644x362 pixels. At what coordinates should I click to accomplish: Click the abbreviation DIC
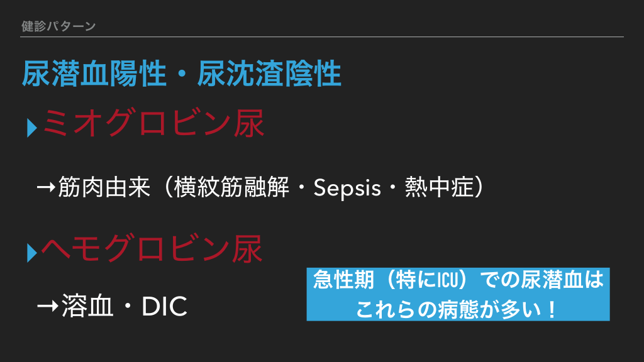click(x=165, y=307)
